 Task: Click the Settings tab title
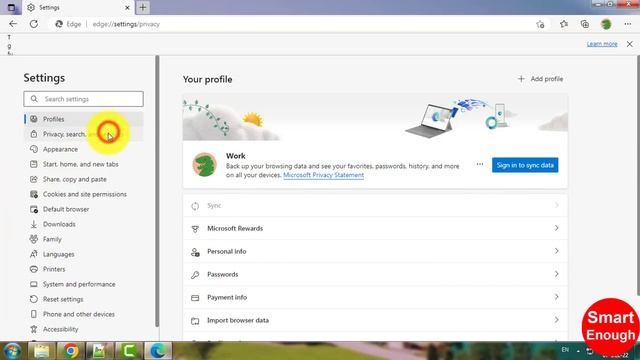(x=49, y=8)
